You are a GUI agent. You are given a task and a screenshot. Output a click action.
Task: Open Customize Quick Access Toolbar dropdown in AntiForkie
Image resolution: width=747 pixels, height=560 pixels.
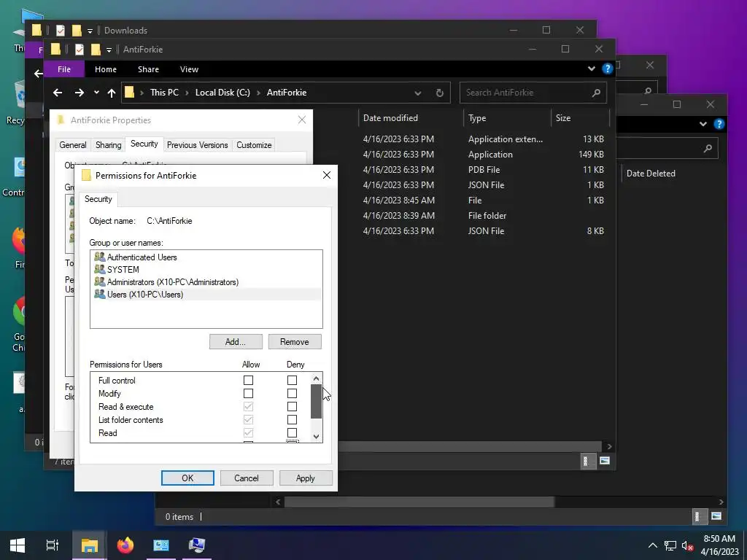click(x=109, y=50)
